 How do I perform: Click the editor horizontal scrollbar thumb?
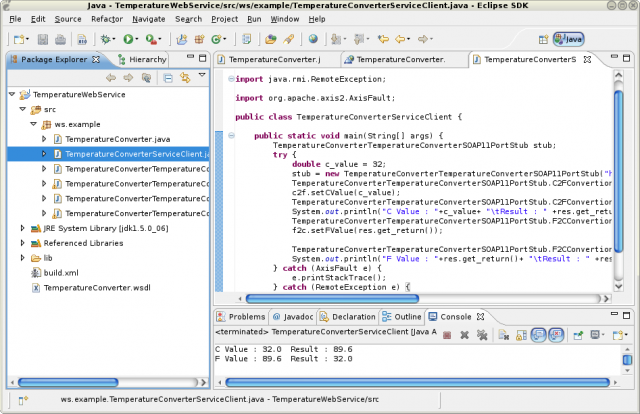332,299
